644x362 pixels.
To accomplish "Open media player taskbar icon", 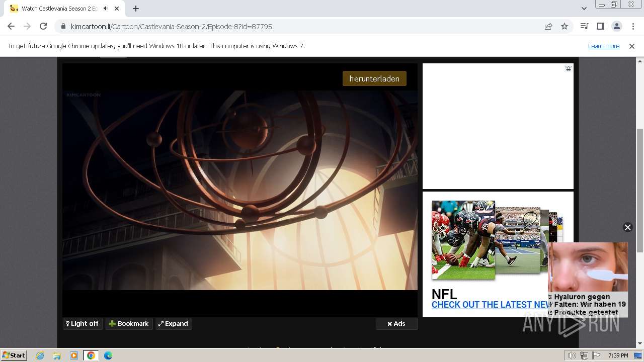I will click(74, 355).
